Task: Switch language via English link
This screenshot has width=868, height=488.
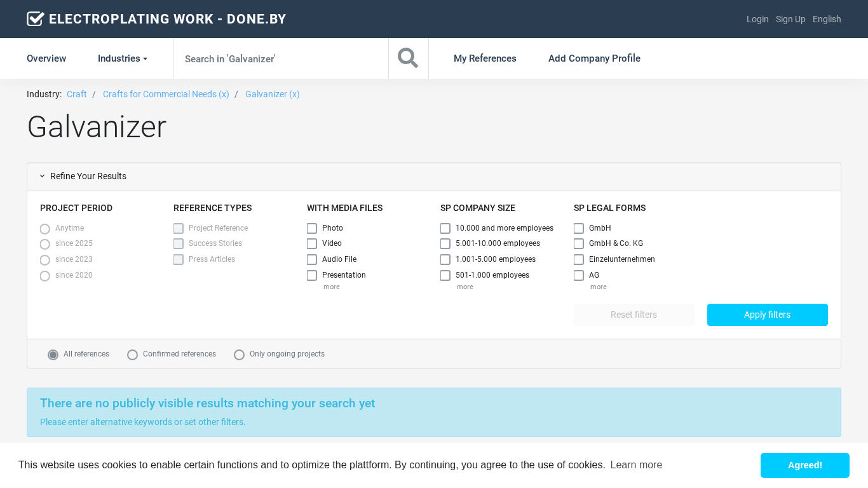Action: pos(827,19)
